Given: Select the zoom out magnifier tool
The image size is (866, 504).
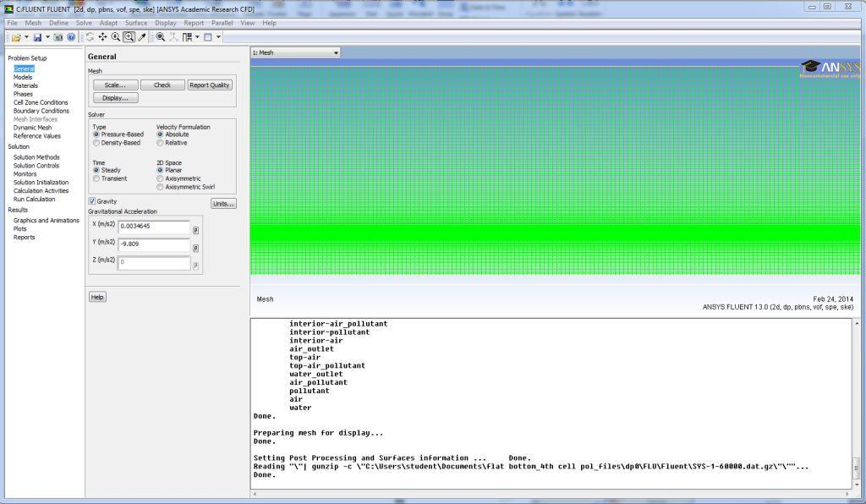Looking at the screenshot, I should click(115, 37).
